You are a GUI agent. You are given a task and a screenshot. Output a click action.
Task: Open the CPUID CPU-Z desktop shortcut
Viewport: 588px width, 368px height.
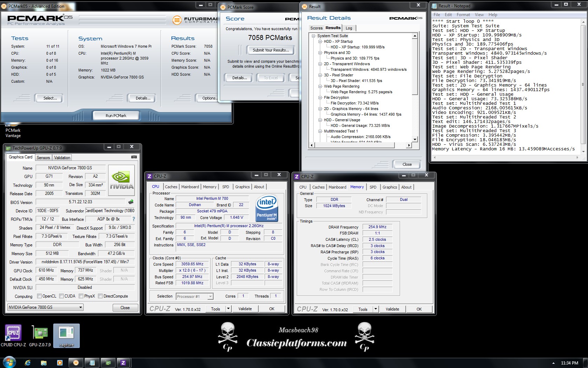13,335
